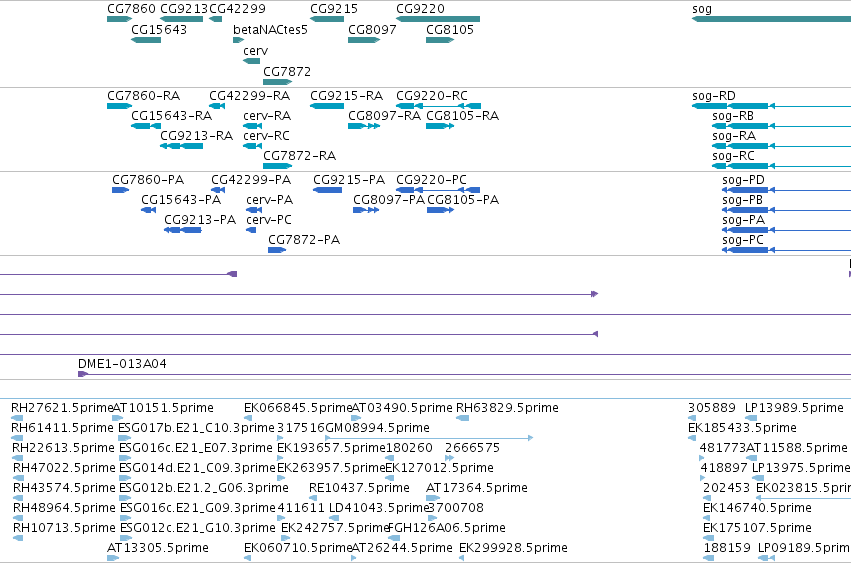Click the CG7872 gene label
851x563 pixels.
[x=287, y=72]
